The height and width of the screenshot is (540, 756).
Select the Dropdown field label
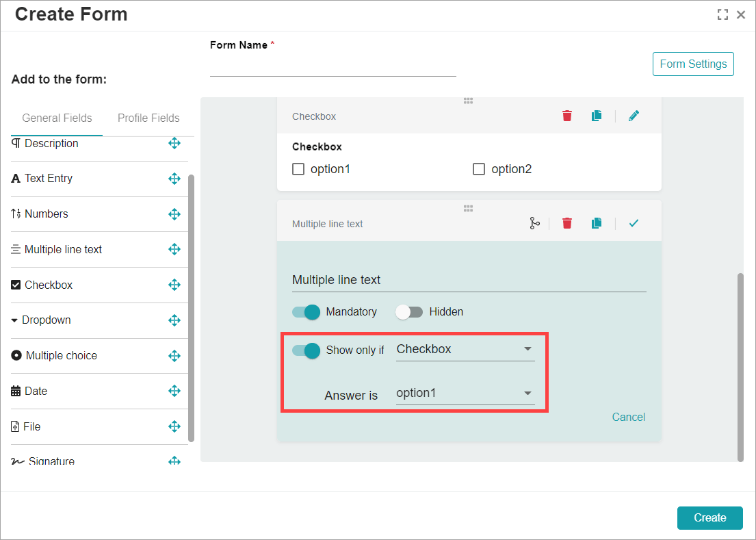coord(47,320)
